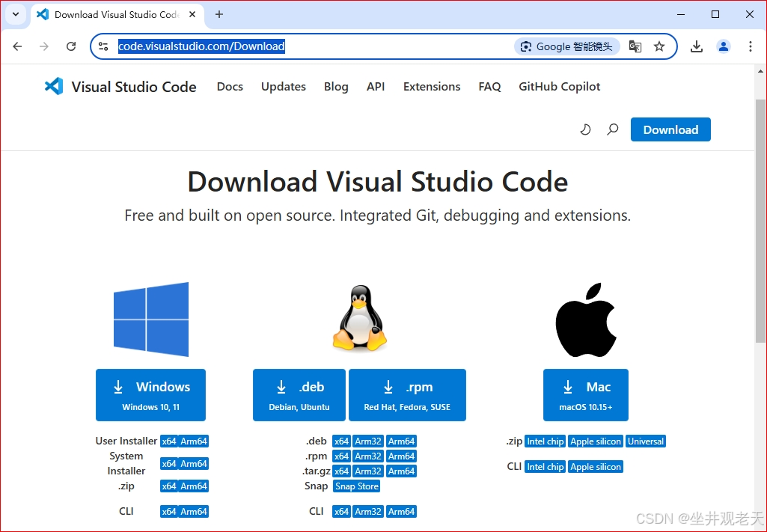Click Linux CLI Arm32 link

(x=368, y=512)
